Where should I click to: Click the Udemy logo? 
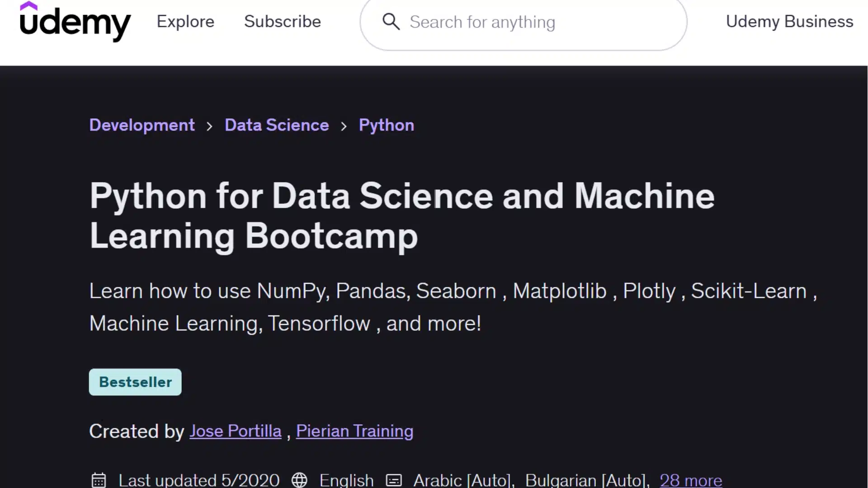click(75, 21)
